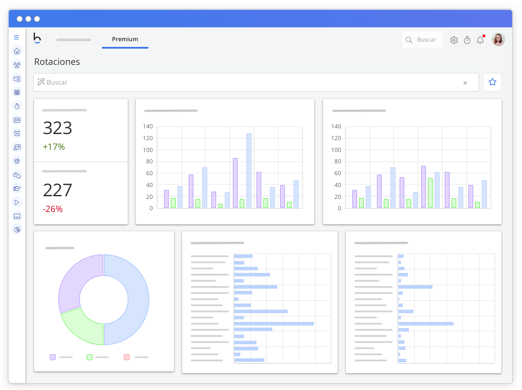Open the hamburger menu in the sidebar
This screenshot has height=390, width=522.
16,37
